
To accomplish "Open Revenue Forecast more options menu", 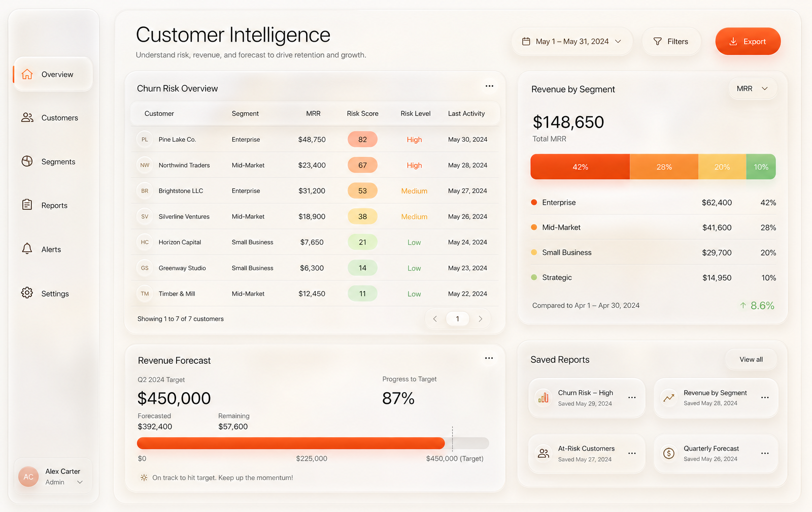I will pyautogui.click(x=489, y=359).
